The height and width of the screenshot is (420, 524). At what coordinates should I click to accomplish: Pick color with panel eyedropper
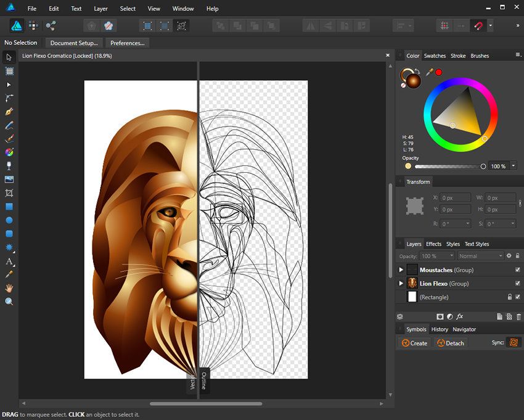[430, 72]
